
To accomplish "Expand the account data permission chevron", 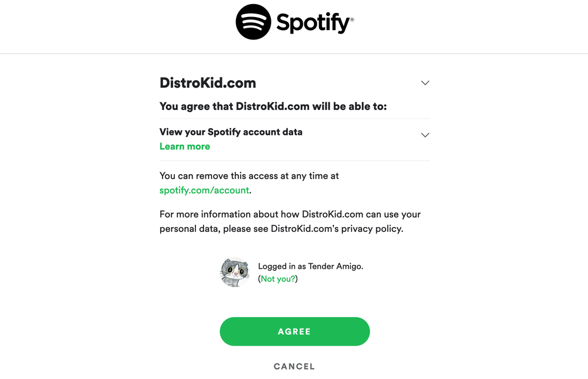I will (425, 135).
